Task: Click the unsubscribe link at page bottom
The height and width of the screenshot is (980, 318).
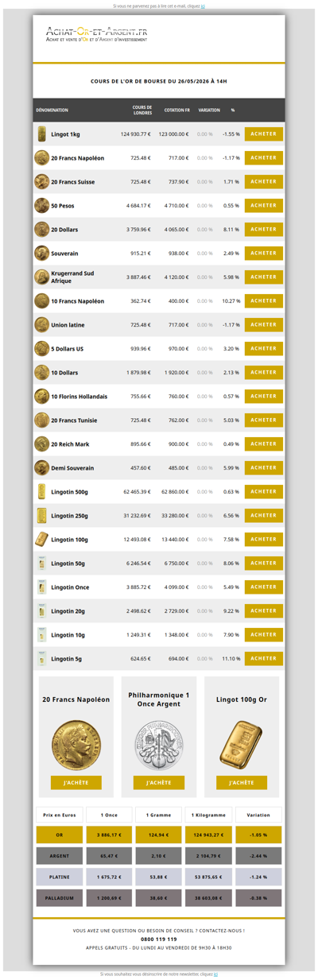Action: 215,974
